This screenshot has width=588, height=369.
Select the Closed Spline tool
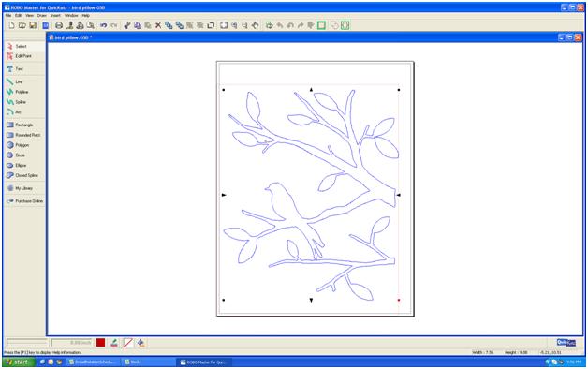point(24,175)
